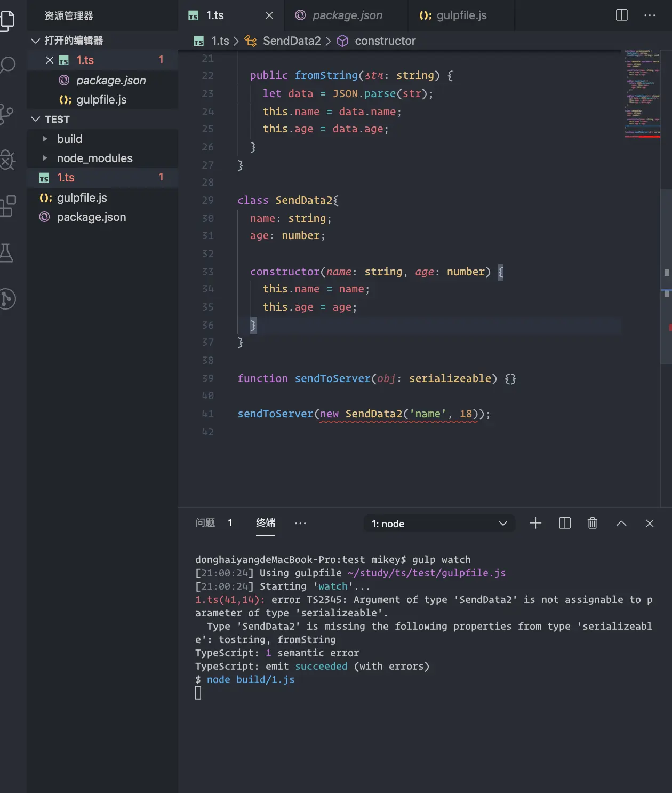Screen dimensions: 672x793
Task: Click the SendData2 breadcrumb segment
Action: tap(292, 41)
